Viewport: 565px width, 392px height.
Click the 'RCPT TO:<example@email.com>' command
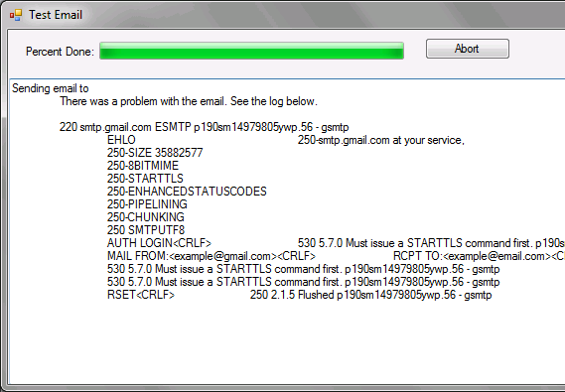click(479, 256)
